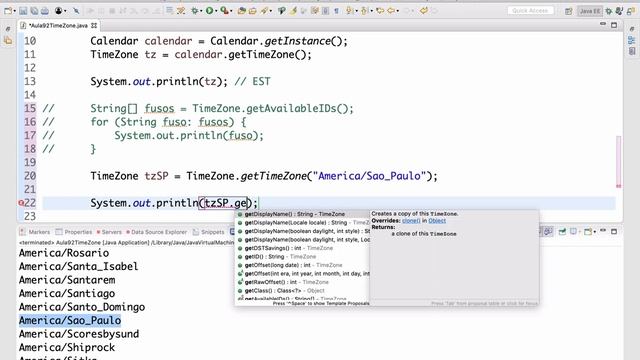Open the External Tools dropdown arrow

click(x=231, y=11)
